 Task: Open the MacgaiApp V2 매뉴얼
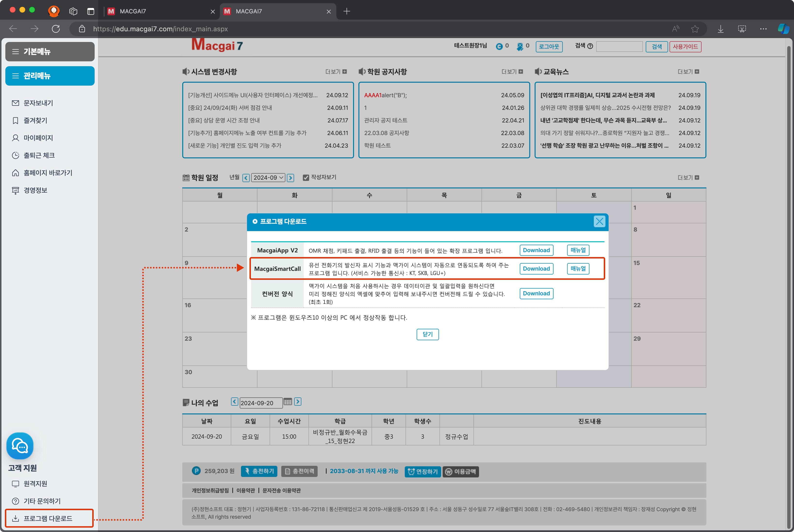coord(578,250)
